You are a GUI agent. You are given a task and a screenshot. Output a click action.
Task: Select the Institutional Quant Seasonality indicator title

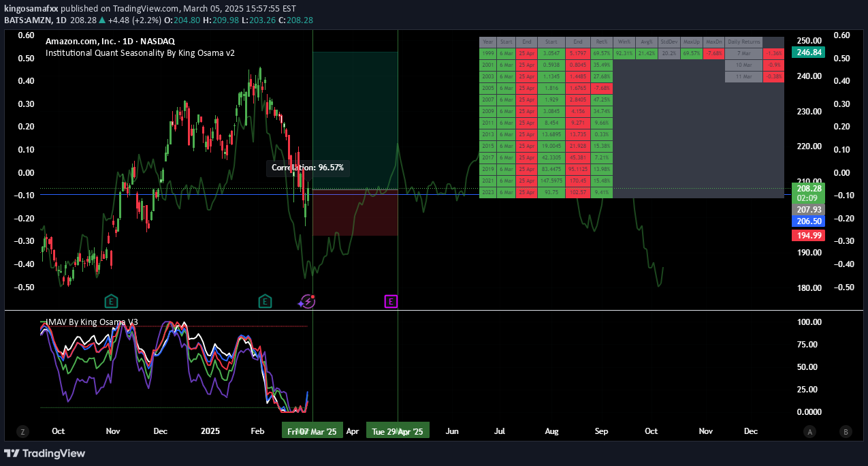point(140,52)
